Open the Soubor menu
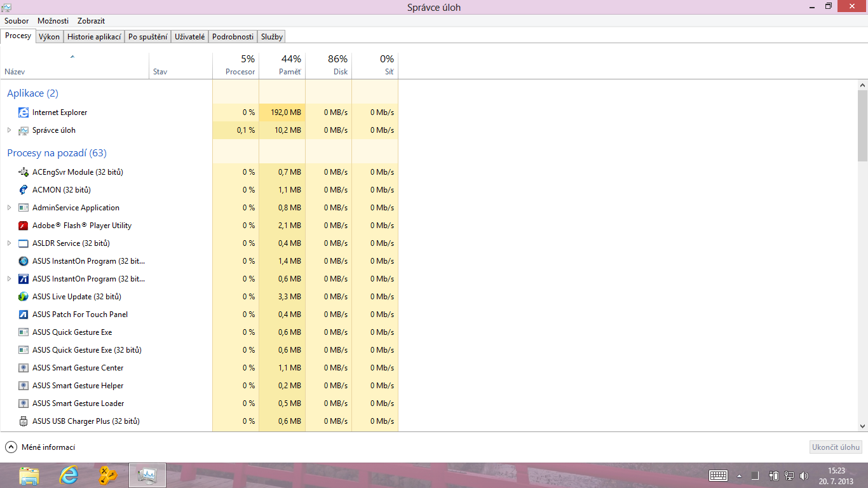Image resolution: width=868 pixels, height=488 pixels. [x=17, y=21]
